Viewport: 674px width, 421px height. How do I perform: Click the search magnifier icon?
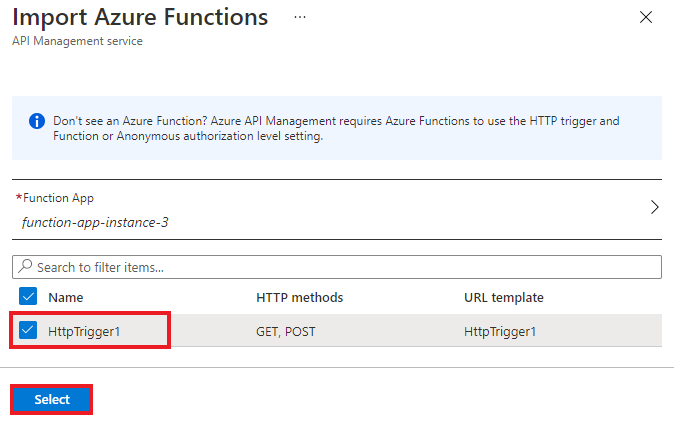[25, 266]
